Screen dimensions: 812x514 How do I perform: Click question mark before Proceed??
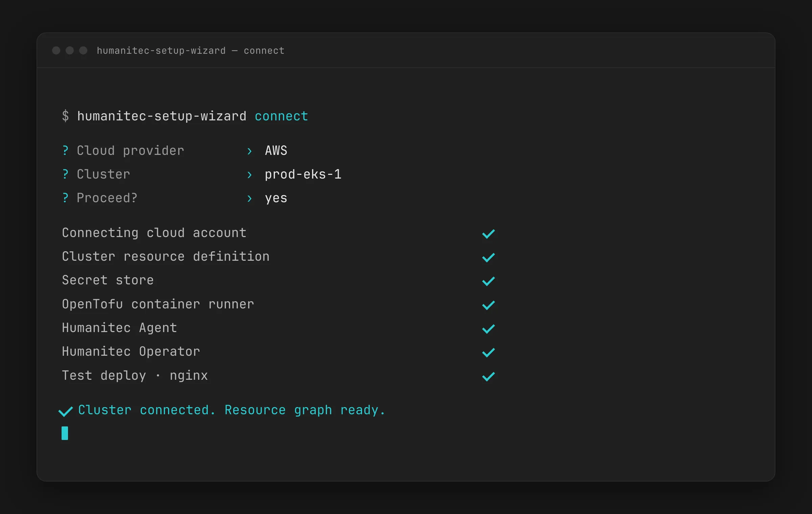click(x=65, y=198)
